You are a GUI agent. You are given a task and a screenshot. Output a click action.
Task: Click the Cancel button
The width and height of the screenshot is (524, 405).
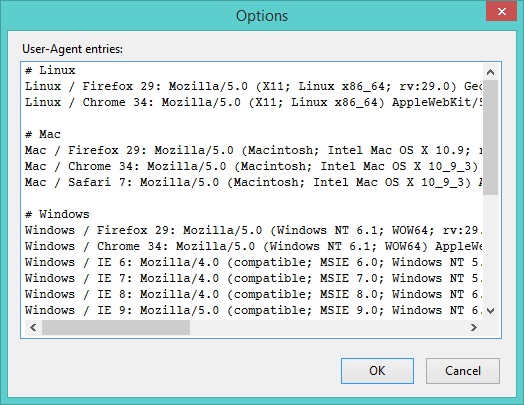pos(463,371)
